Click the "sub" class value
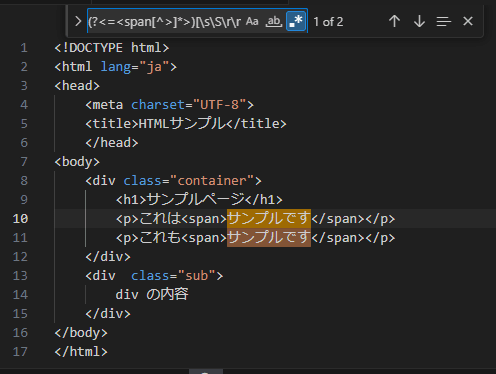The height and width of the screenshot is (374, 496). [197, 276]
